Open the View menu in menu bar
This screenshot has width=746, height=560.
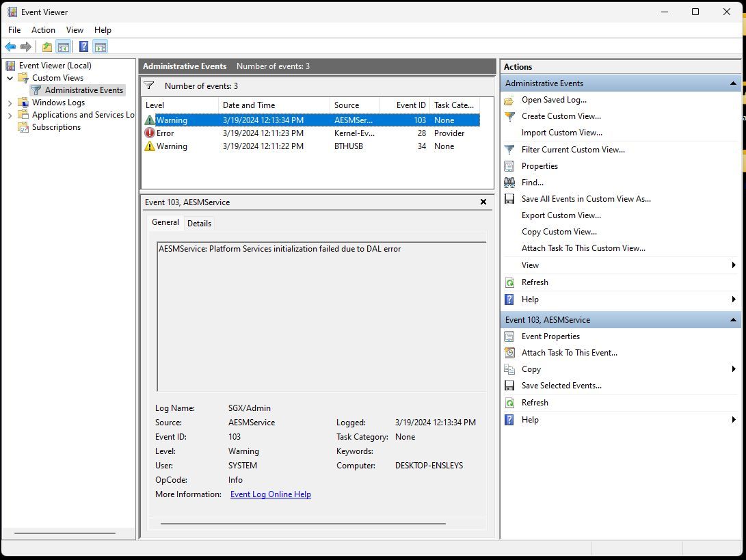pyautogui.click(x=75, y=30)
